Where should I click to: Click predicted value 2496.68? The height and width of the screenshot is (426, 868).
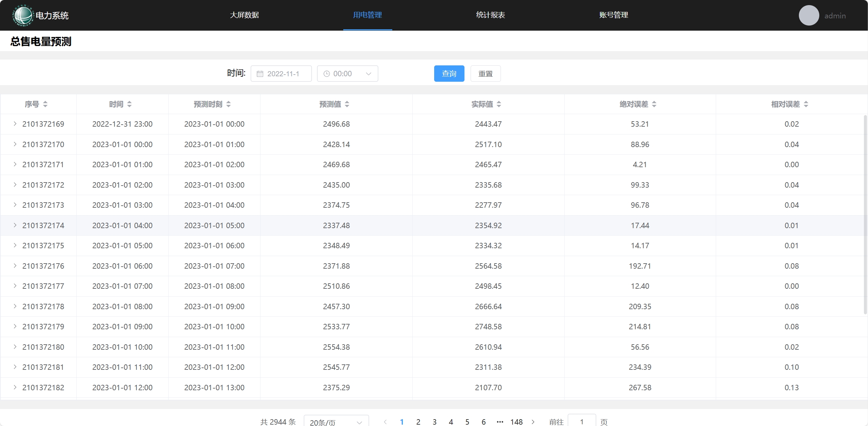336,124
